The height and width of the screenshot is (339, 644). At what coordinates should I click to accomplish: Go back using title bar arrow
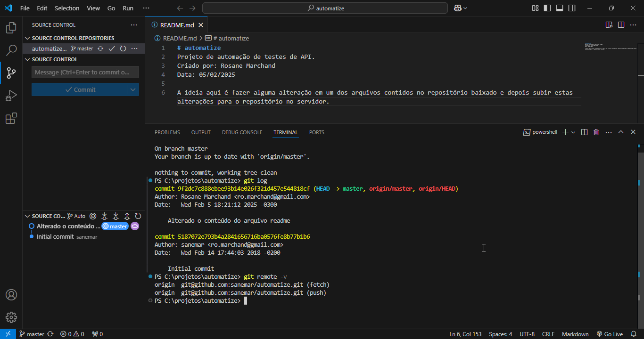tap(180, 8)
